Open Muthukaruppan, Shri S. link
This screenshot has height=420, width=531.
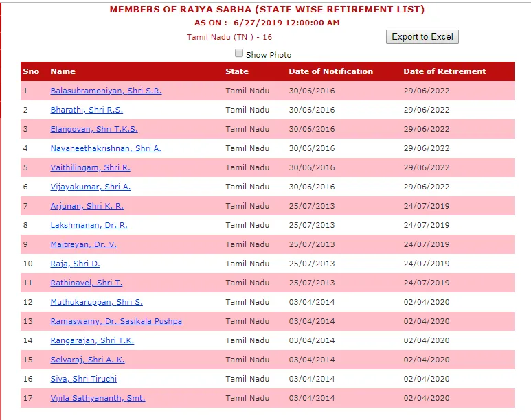pos(97,302)
